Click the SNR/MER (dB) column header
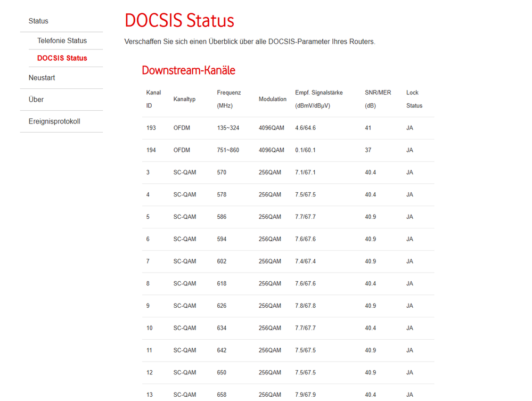Viewport: 532px width, 401px height. coord(378,99)
